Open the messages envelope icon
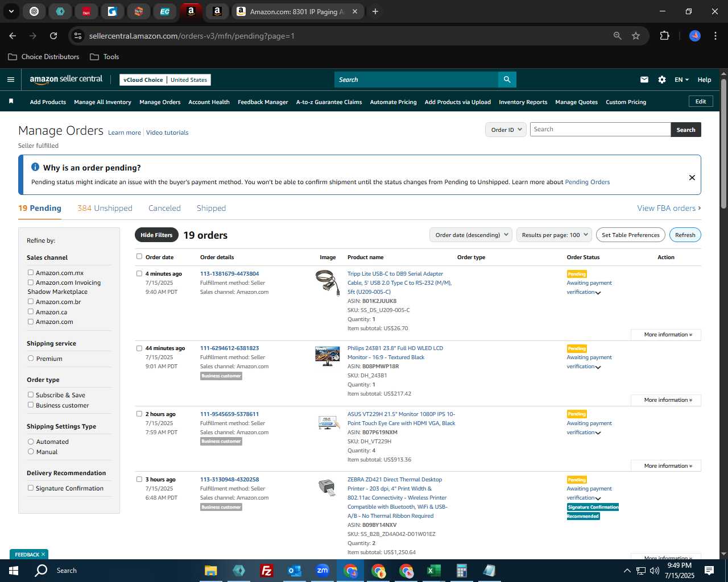This screenshot has width=728, height=582. coord(644,80)
